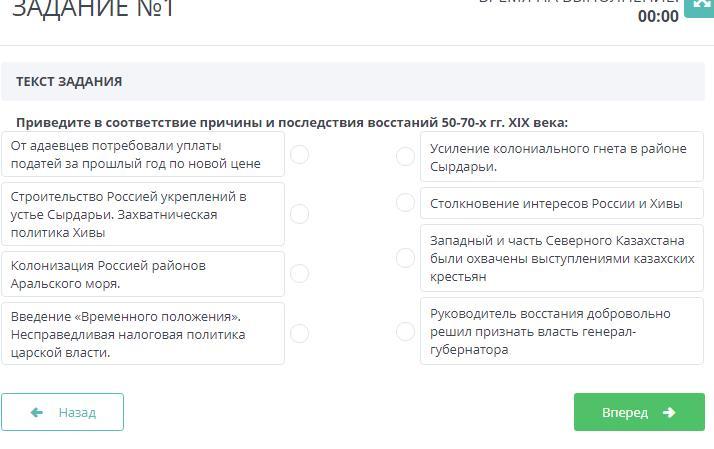The width and height of the screenshot is (714, 449).
Task: Select radio next to 'Руководитель восстания добровольно'
Action: click(405, 331)
